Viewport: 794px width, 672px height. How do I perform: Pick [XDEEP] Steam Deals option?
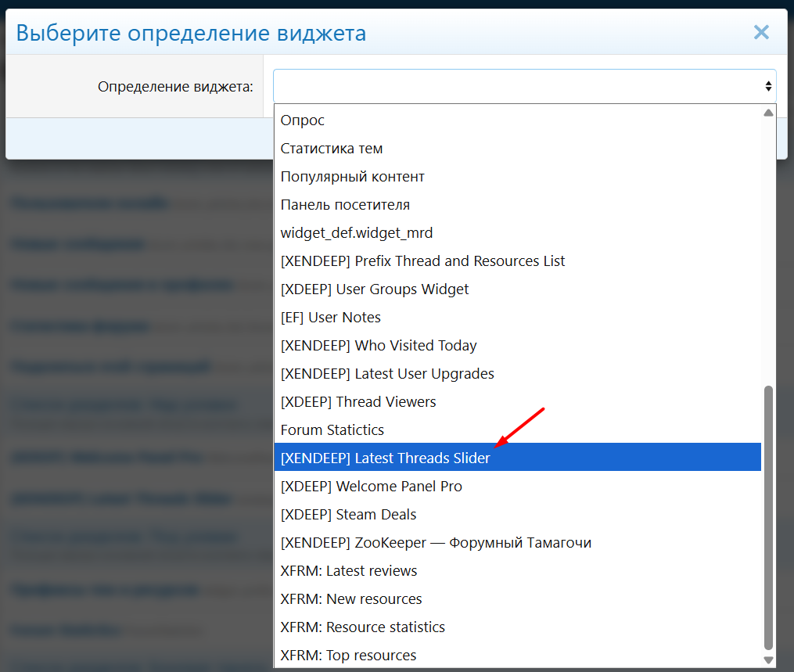[518, 514]
